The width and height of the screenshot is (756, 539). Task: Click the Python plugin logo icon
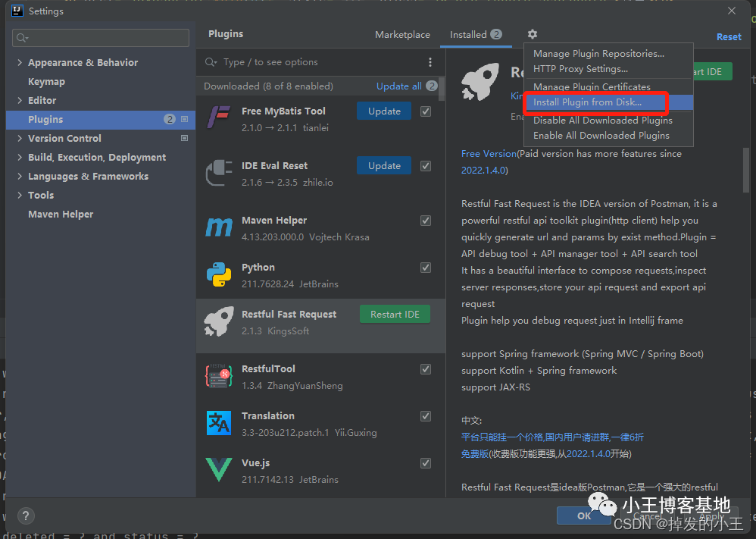coord(219,274)
